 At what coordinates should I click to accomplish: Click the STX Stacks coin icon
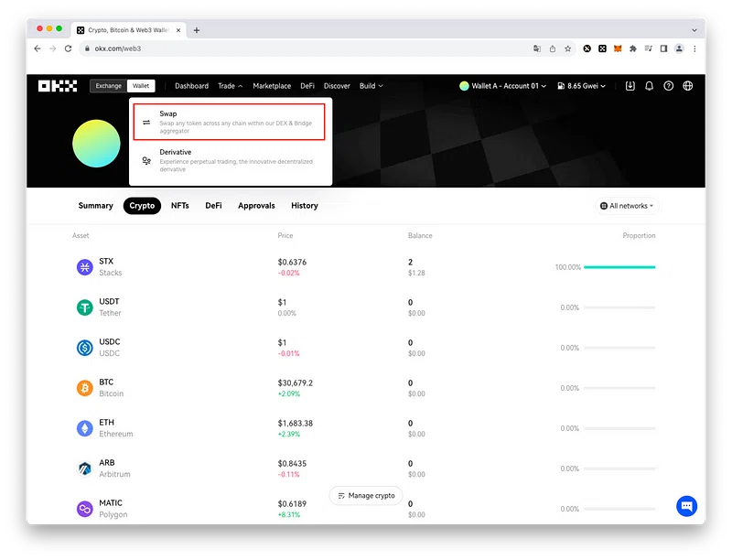point(84,267)
